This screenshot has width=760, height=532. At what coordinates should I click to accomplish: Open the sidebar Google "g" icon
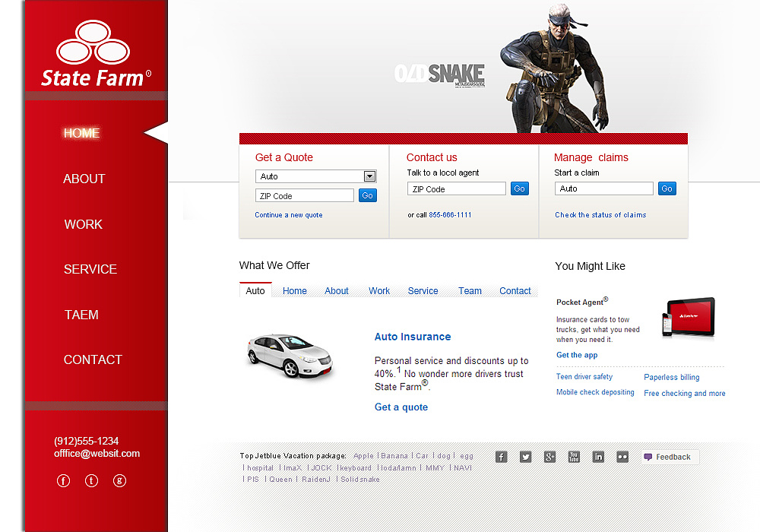point(120,480)
